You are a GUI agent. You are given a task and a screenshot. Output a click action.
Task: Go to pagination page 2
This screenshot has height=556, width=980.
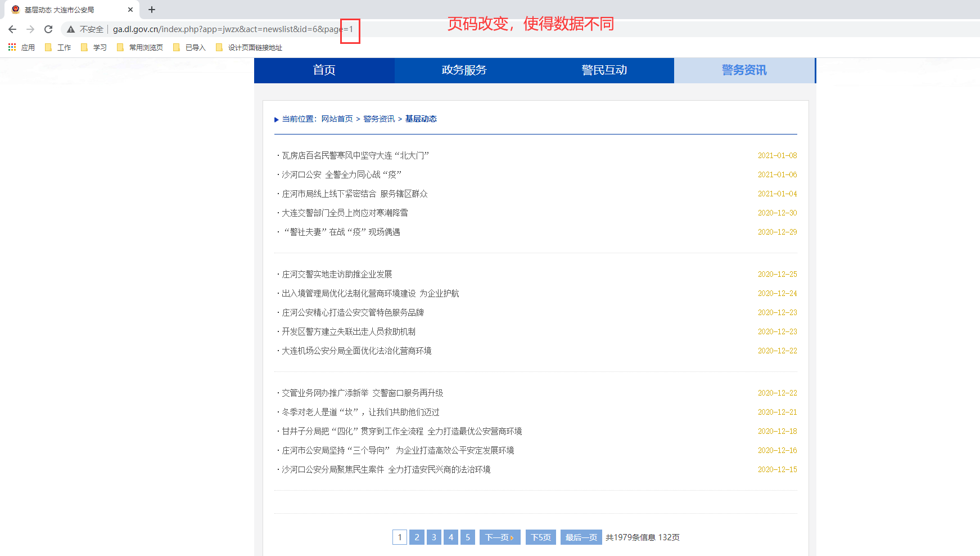[x=417, y=537]
